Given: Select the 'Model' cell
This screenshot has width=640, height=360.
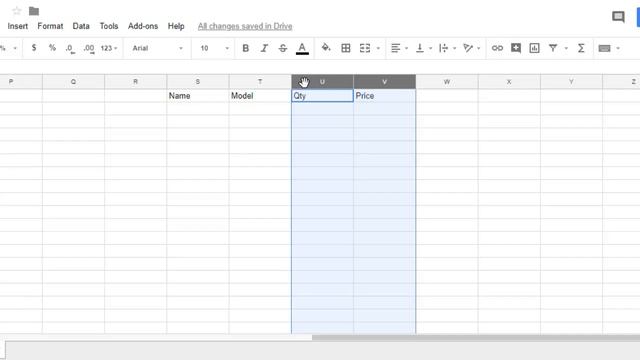Looking at the screenshot, I should coord(260,96).
